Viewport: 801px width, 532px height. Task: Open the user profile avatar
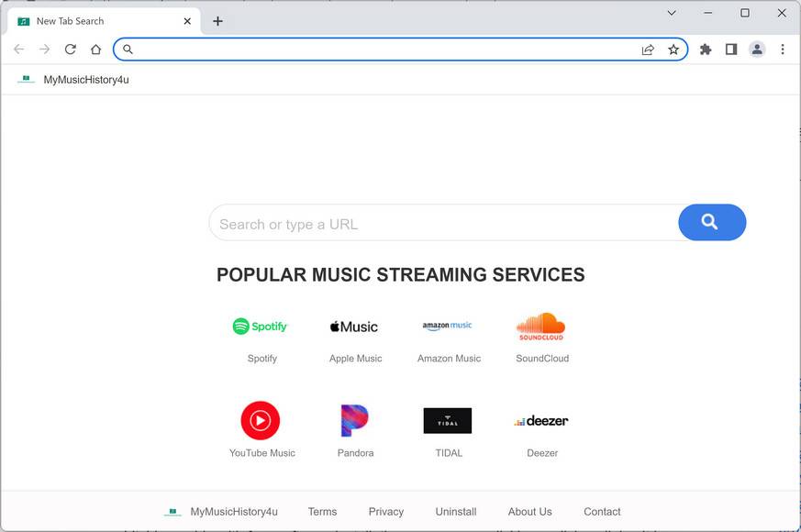coord(757,49)
